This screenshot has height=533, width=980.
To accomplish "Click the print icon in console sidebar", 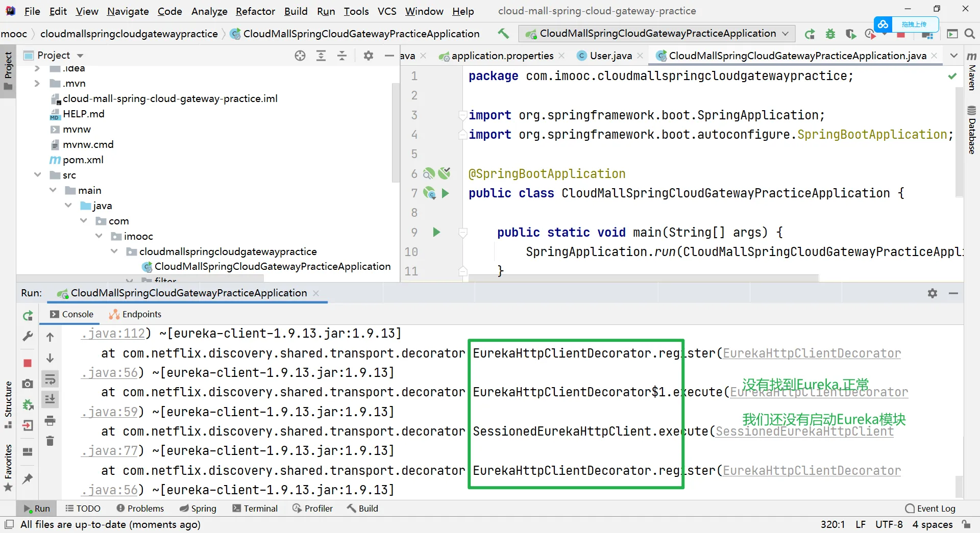I will tap(50, 421).
